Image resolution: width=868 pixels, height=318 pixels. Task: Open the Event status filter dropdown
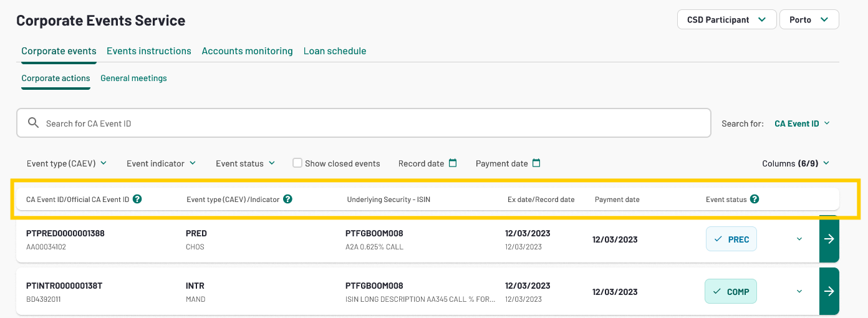pos(245,163)
